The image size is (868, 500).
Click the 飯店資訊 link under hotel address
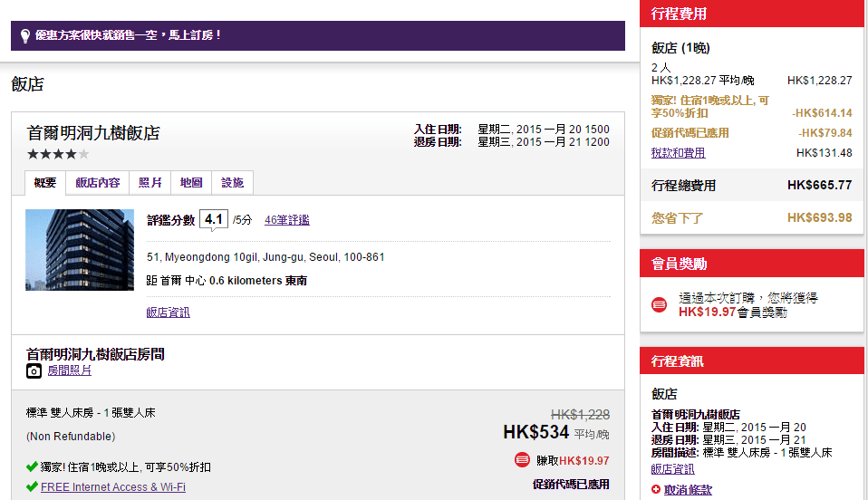(168, 312)
